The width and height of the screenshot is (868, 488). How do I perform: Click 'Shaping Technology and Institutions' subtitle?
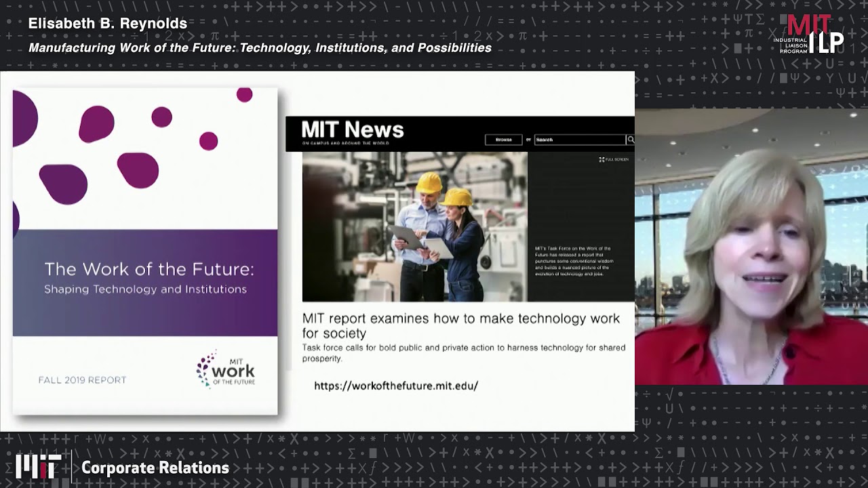(145, 289)
